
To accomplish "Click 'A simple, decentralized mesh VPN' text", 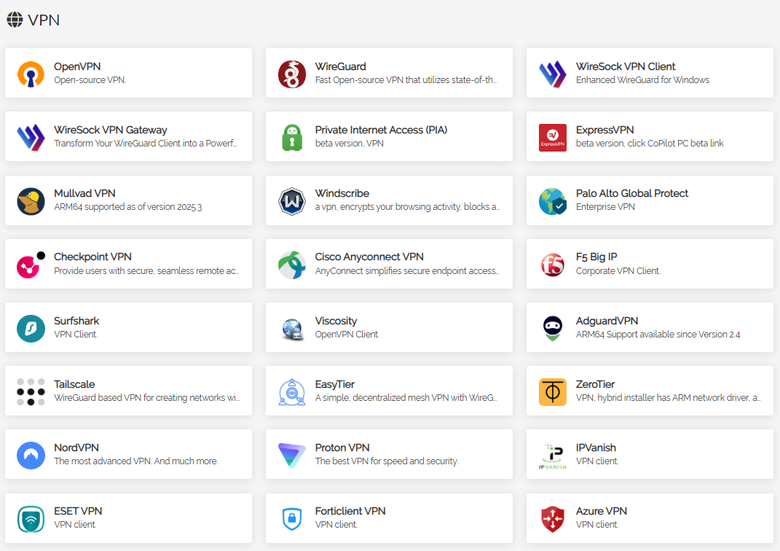I will [405, 398].
